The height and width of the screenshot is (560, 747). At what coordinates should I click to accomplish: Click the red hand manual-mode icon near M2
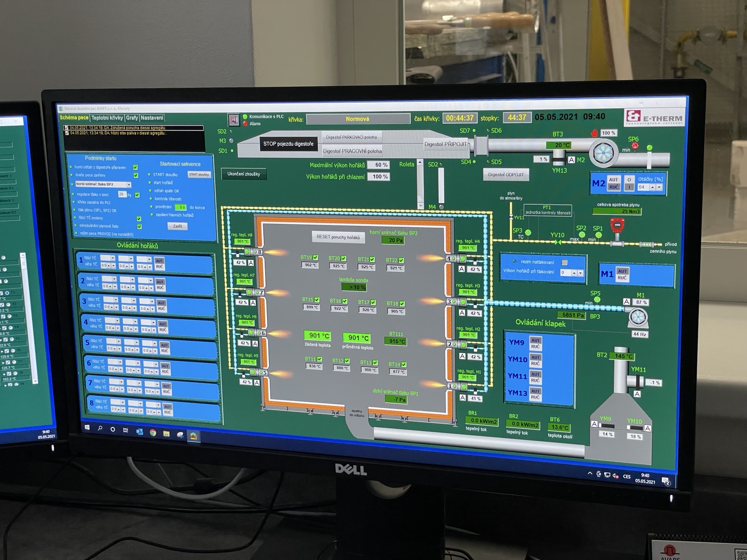click(x=594, y=133)
